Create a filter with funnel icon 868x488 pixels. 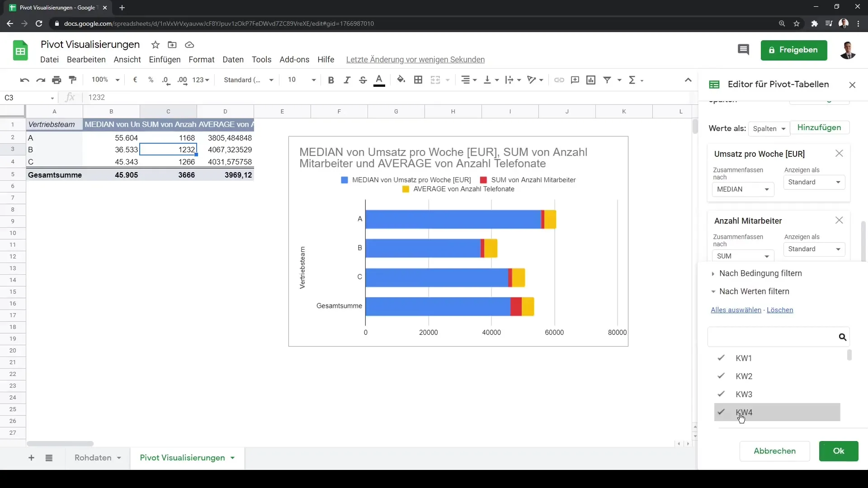coord(607,80)
